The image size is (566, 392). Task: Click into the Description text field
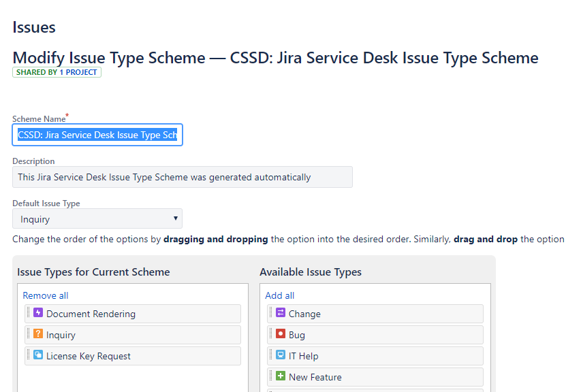point(183,177)
